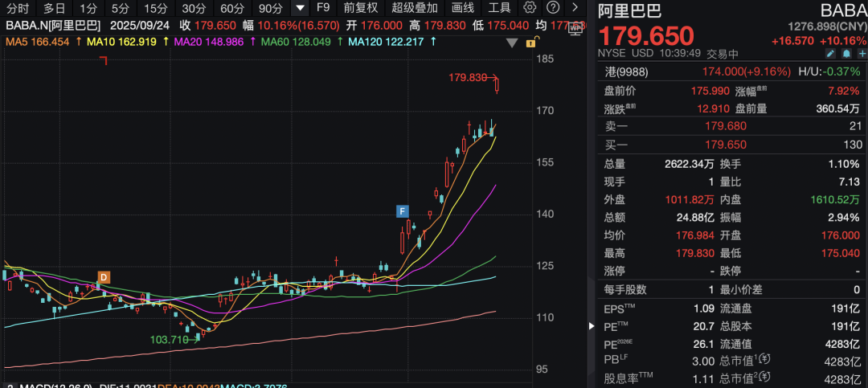Open 画线 drawing tools
The image size is (868, 388).
[x=462, y=8]
